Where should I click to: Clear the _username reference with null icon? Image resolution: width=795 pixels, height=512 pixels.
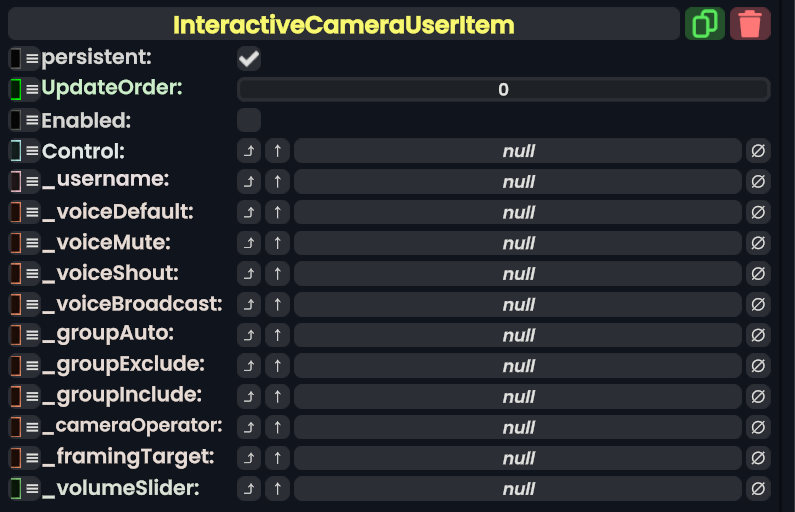758,182
